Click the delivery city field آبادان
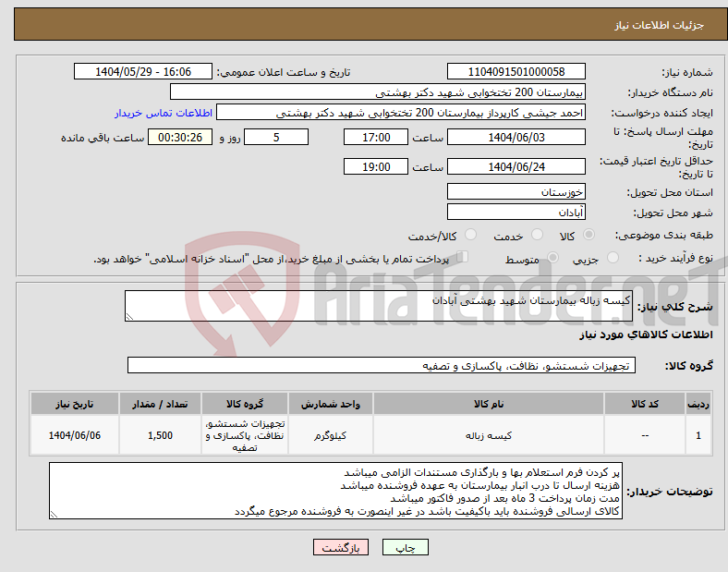 coord(516,212)
